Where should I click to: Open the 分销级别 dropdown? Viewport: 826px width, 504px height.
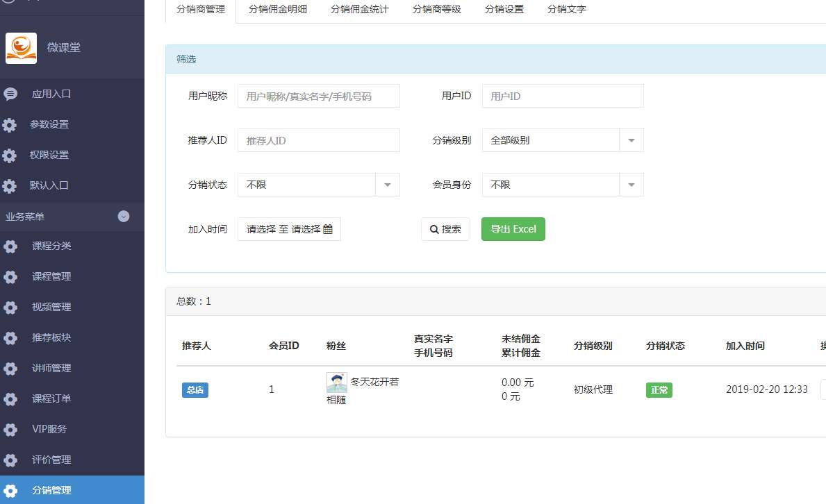562,140
